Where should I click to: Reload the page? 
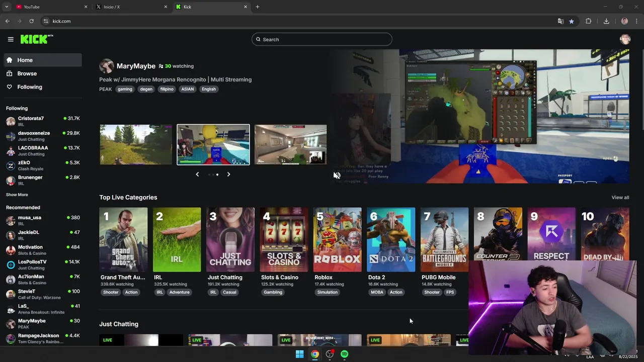pos(31,21)
